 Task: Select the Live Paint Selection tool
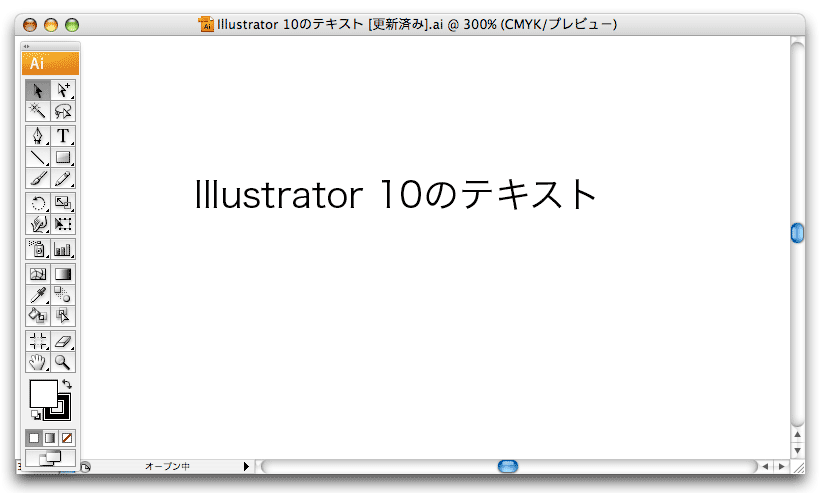63,316
